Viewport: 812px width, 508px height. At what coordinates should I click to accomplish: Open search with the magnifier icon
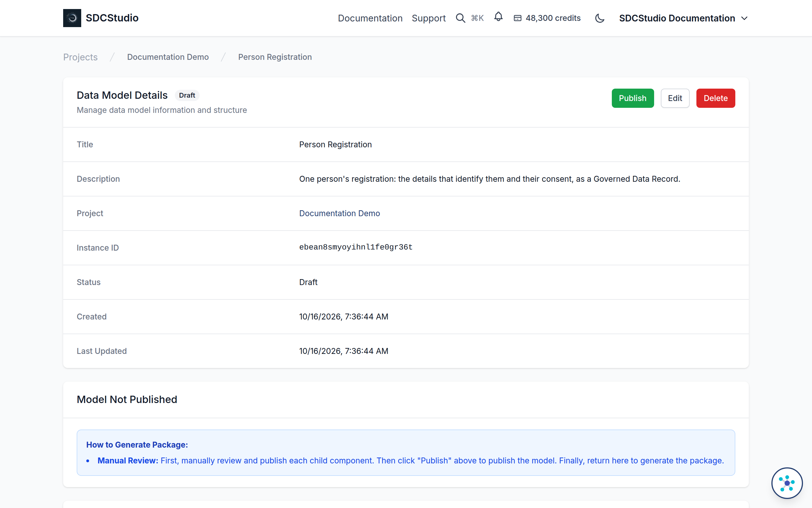click(460, 18)
